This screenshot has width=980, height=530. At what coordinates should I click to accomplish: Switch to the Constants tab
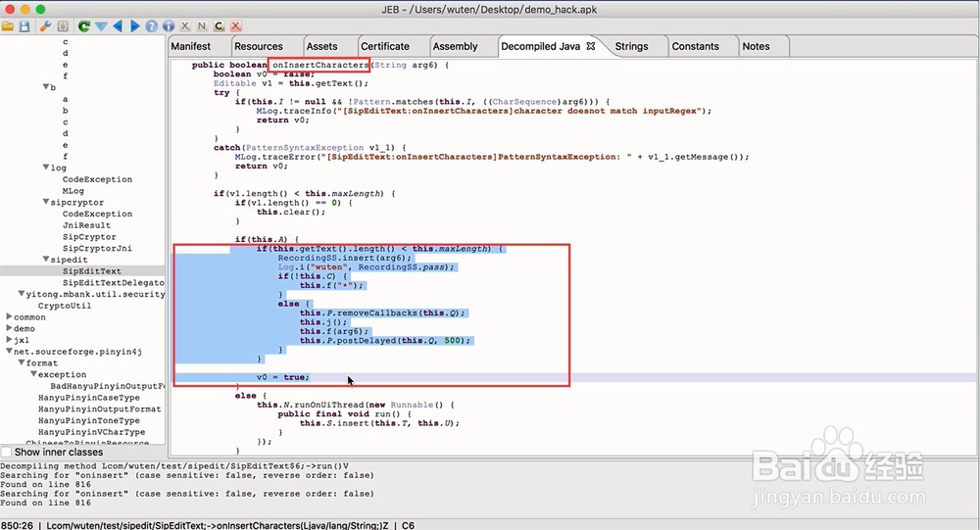695,46
